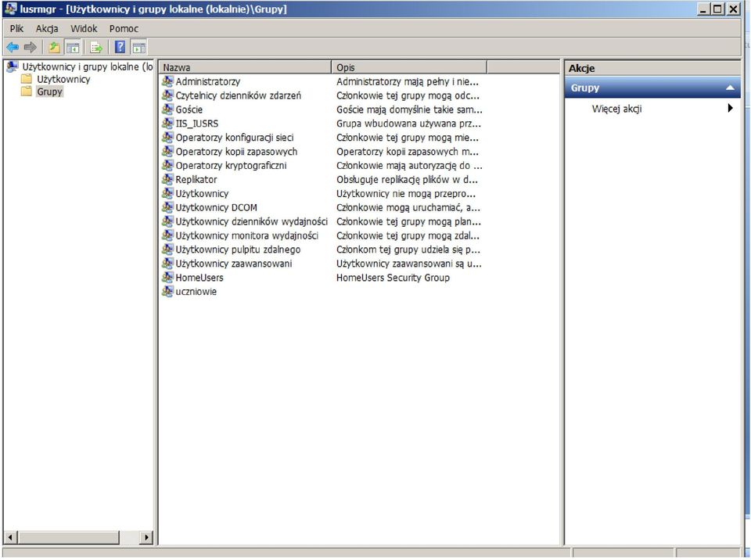
Task: Select the Użytkownicy group row
Action: tap(202, 193)
